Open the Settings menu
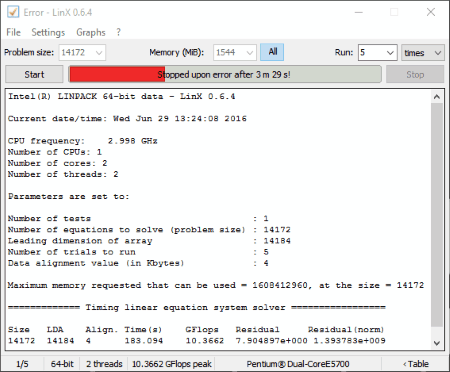Viewport: 450px width, 372px height. (x=48, y=32)
